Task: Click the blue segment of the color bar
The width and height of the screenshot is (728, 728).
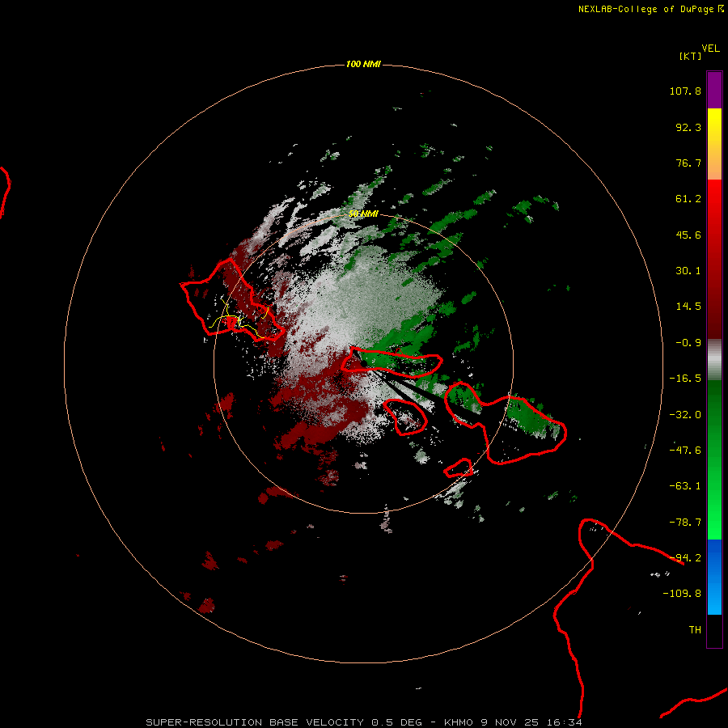Action: click(714, 577)
